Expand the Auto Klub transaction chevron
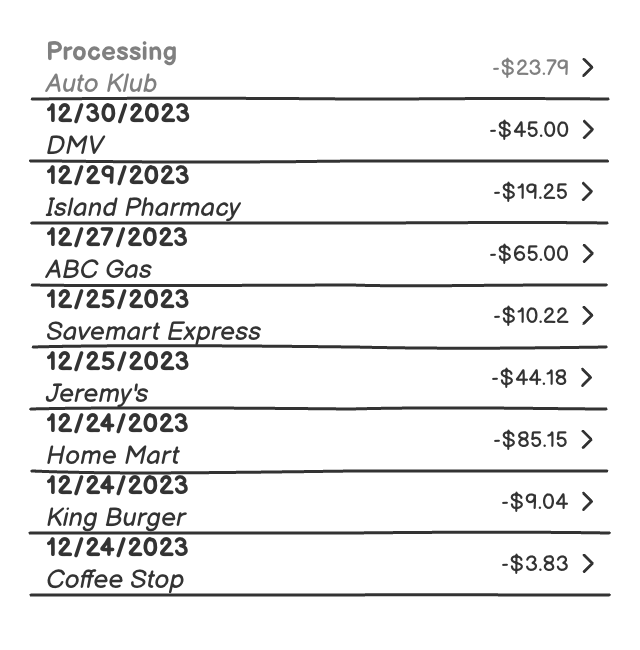The width and height of the screenshot is (640, 650). click(588, 67)
